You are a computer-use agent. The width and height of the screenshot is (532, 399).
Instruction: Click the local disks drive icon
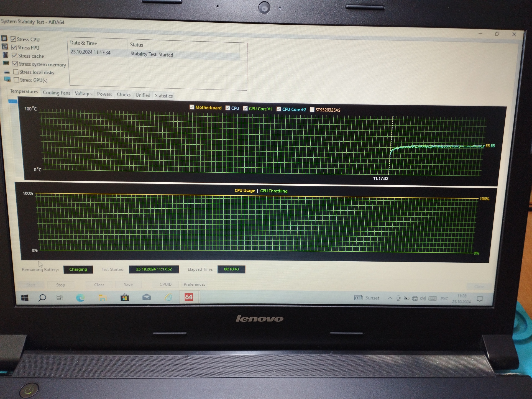7,72
